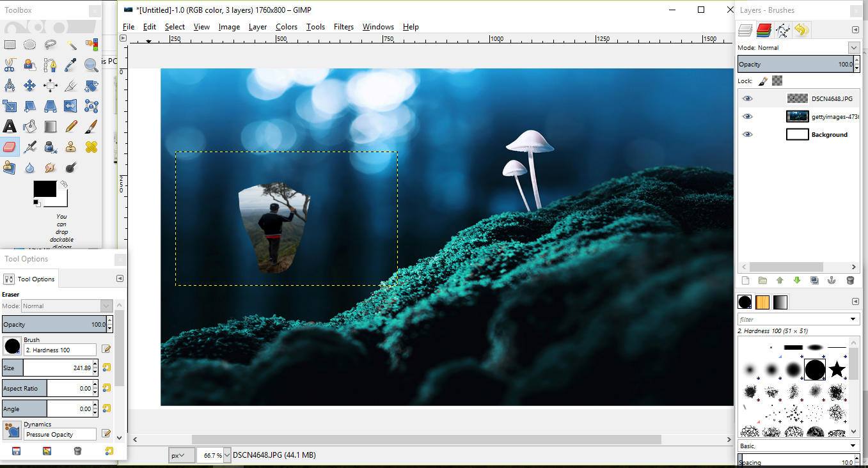The height and width of the screenshot is (468, 868).
Task: Select the Alignment tool
Action: point(51,86)
